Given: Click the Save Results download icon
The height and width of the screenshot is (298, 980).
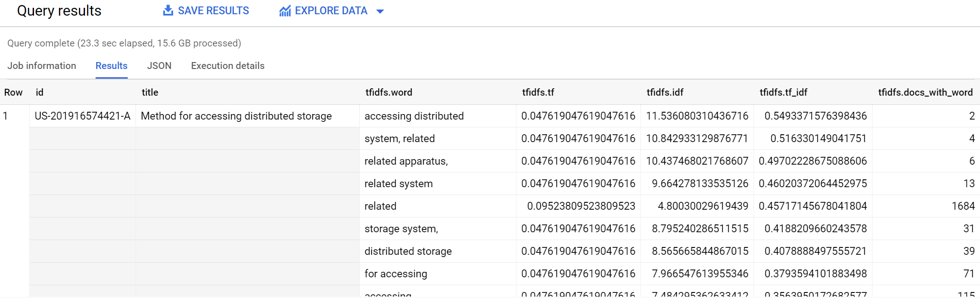Looking at the screenshot, I should [x=168, y=11].
